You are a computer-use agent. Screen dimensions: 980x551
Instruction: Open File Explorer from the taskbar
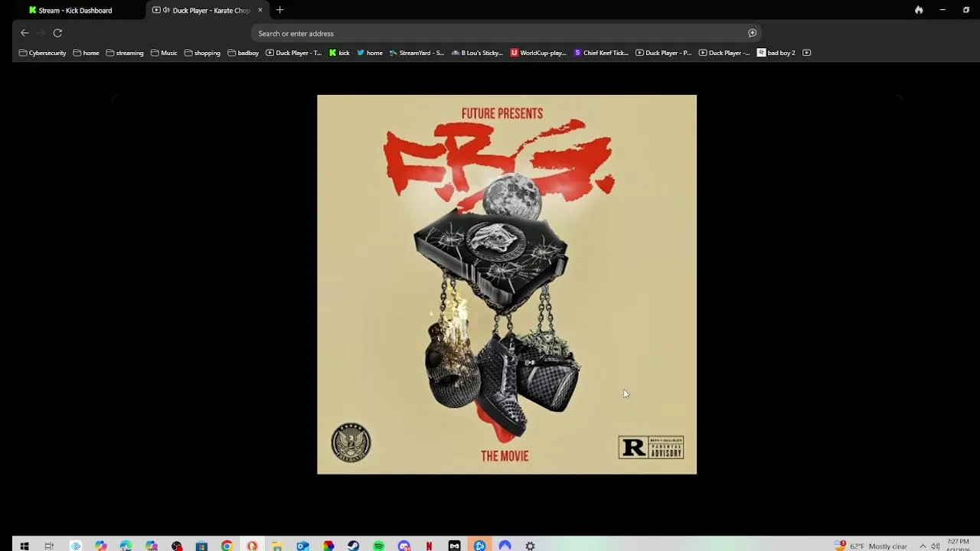pos(277,546)
